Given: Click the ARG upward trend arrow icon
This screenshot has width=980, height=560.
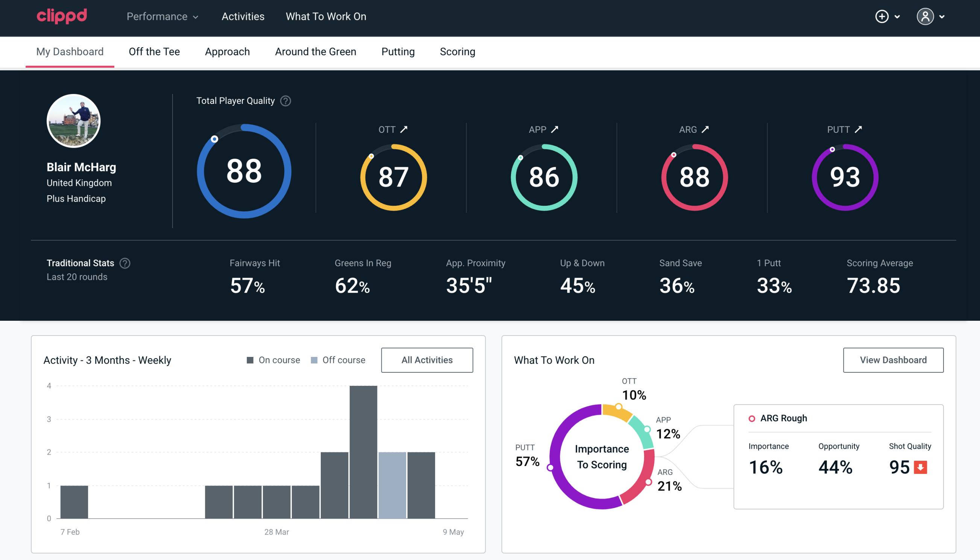Looking at the screenshot, I should (706, 129).
